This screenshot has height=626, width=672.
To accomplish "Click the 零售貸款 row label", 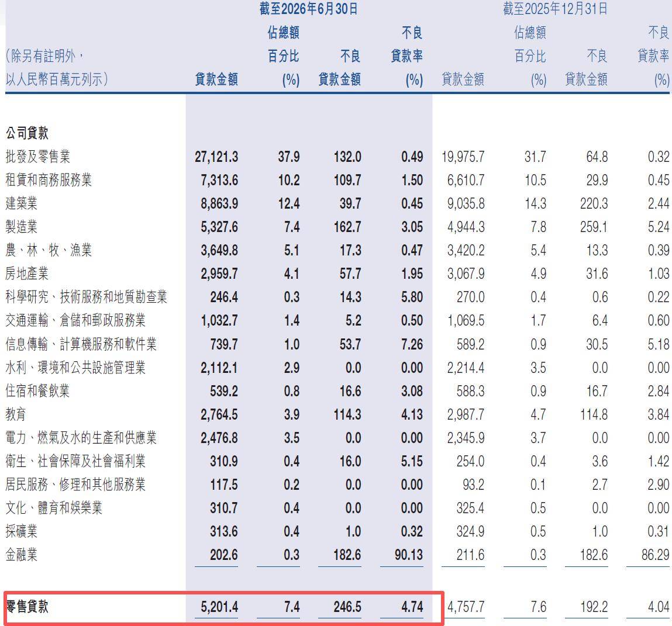I will pyautogui.click(x=27, y=606).
